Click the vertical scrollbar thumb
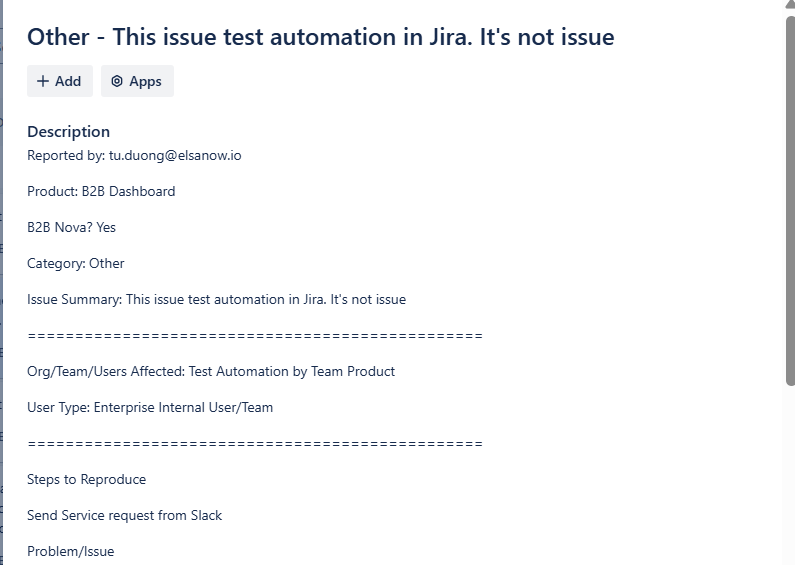Viewport: 795px width, 565px height. point(790,201)
